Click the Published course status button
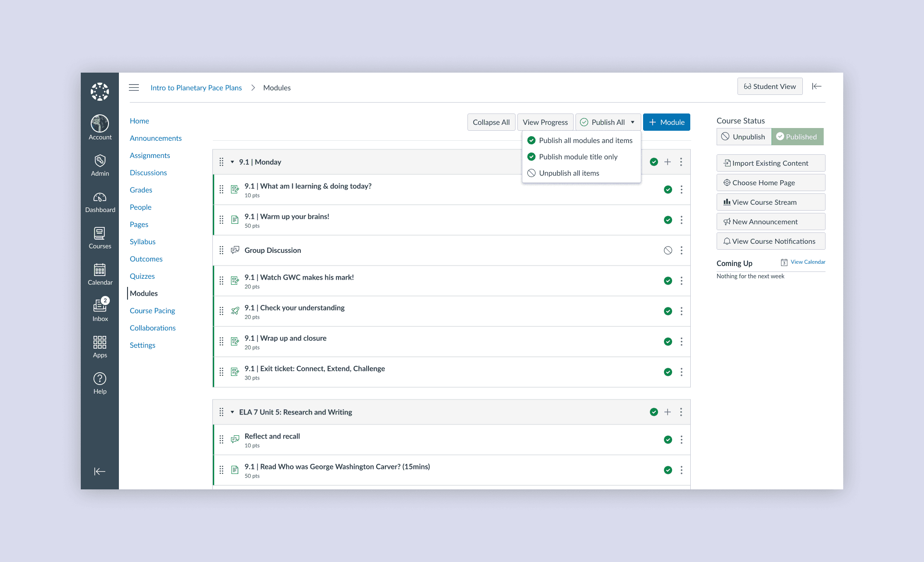This screenshot has width=924, height=562. pos(797,137)
